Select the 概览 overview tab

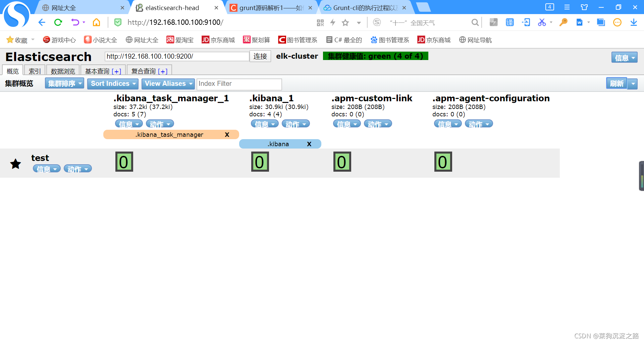click(13, 70)
